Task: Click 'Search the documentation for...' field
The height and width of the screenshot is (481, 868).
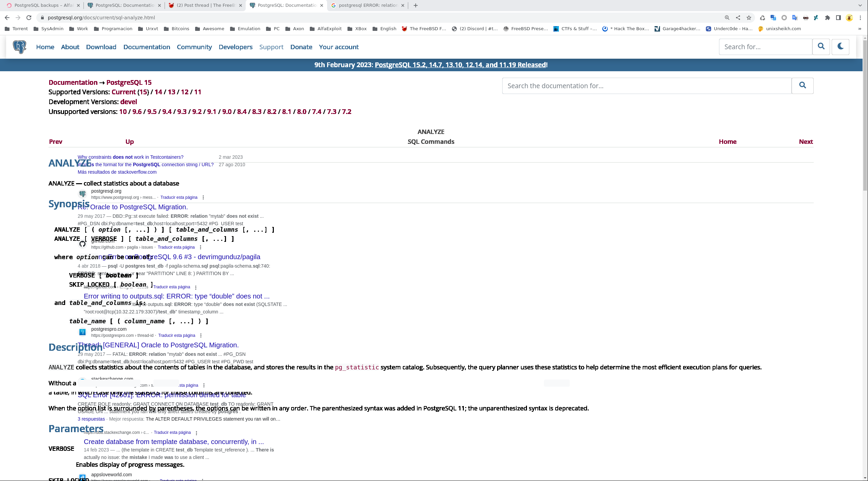Action: pyautogui.click(x=647, y=86)
